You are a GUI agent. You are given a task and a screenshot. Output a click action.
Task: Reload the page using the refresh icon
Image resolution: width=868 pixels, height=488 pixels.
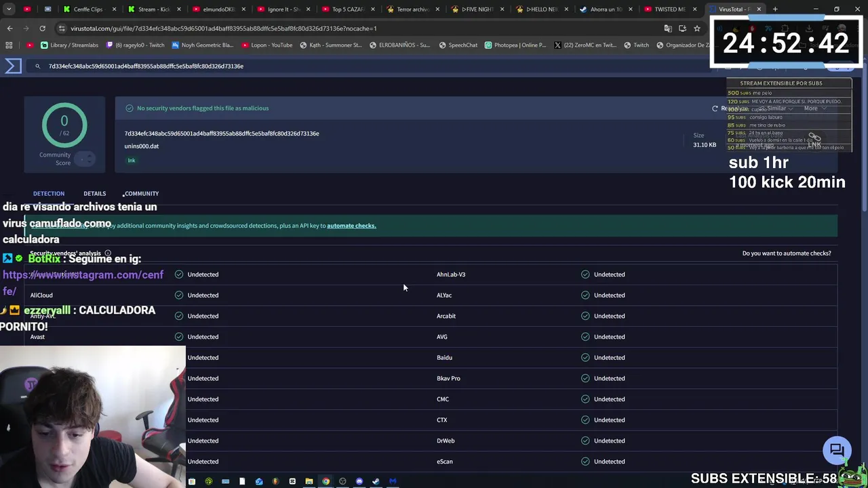coord(42,28)
